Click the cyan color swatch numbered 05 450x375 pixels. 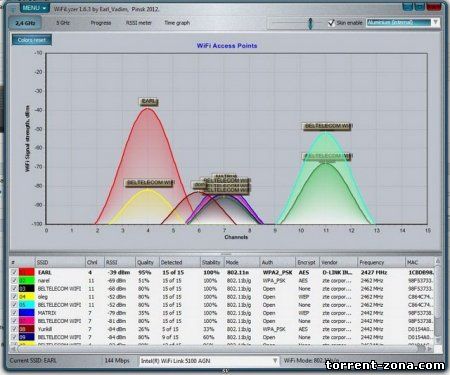point(27,304)
